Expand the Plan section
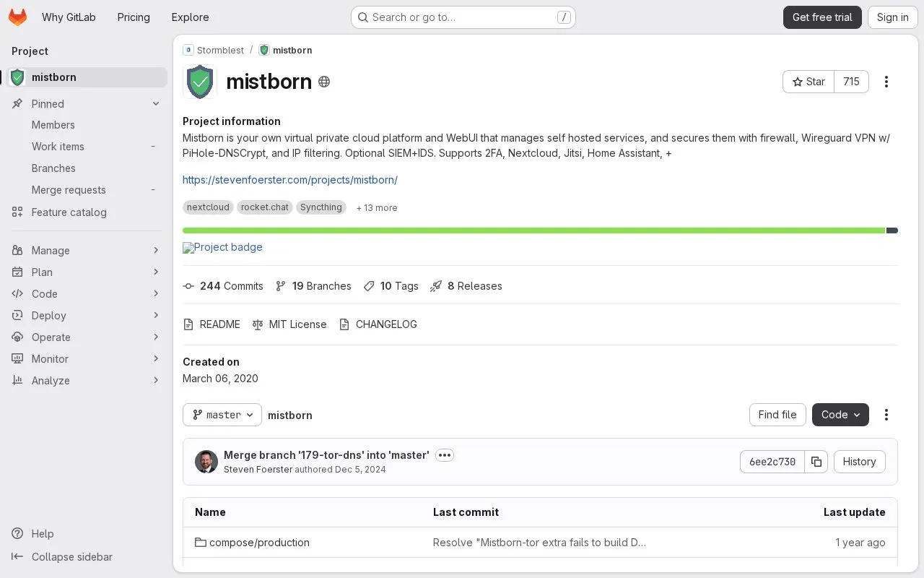The image size is (924, 578). point(87,272)
